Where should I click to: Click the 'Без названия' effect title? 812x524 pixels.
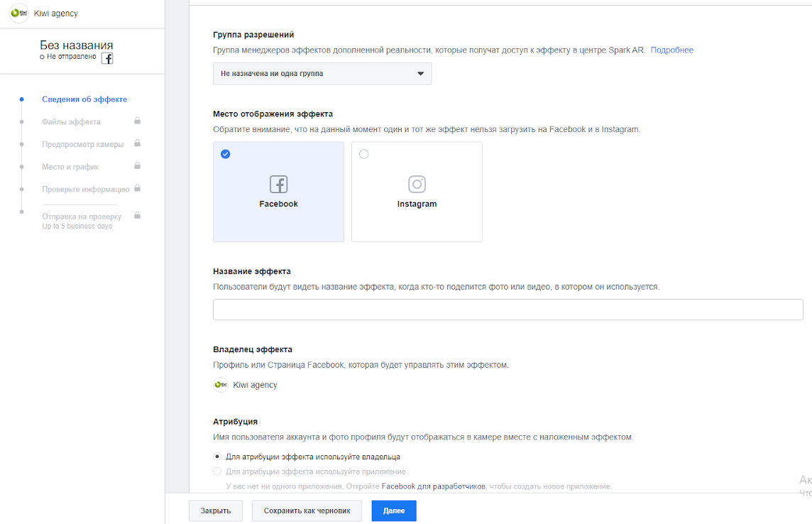point(77,45)
